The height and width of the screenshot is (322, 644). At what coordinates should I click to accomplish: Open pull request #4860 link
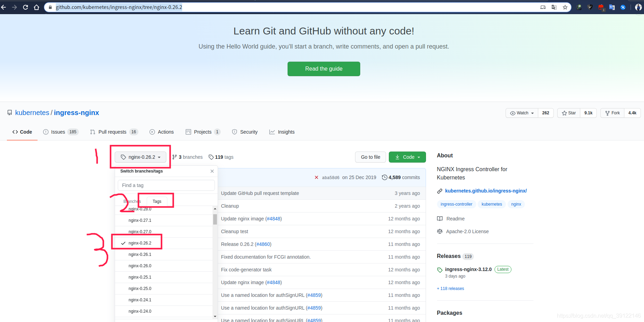click(x=263, y=244)
